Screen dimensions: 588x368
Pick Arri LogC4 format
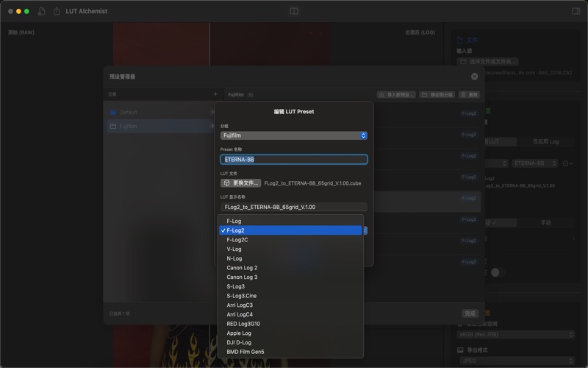(x=290, y=315)
